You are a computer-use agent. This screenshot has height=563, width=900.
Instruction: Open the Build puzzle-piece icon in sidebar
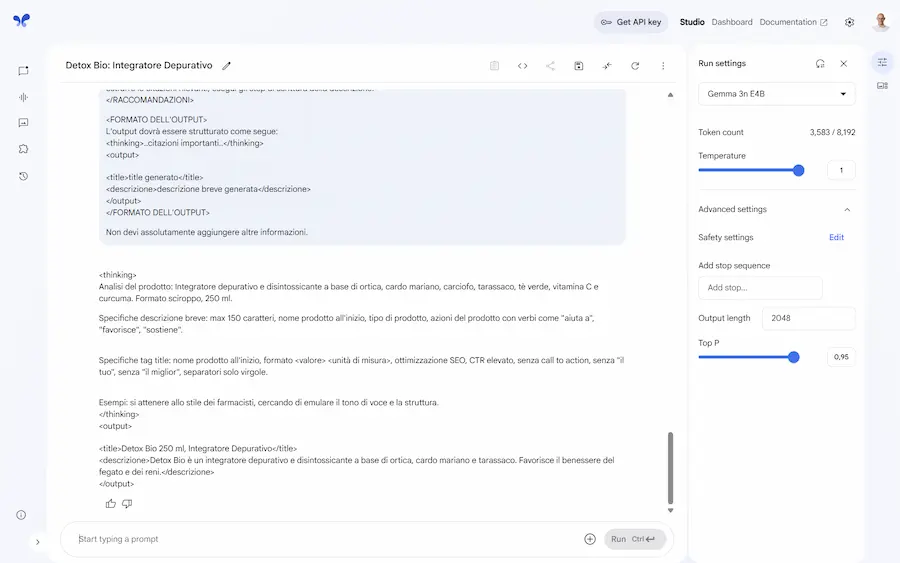[23, 149]
